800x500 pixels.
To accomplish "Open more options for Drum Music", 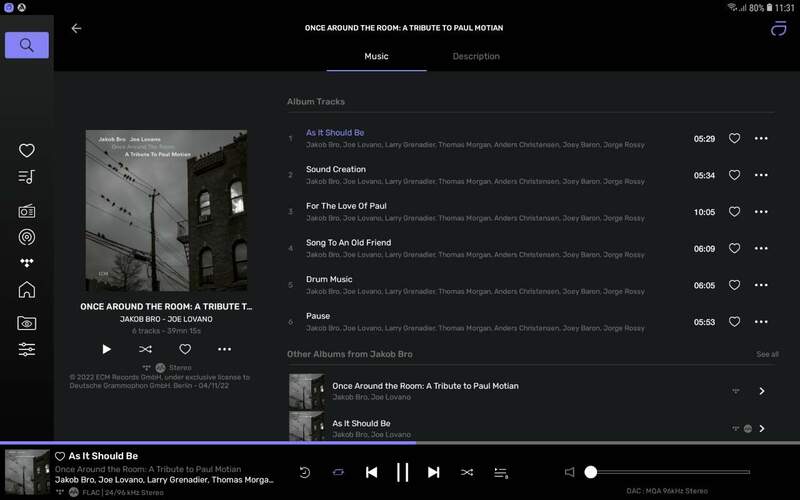I will point(761,285).
